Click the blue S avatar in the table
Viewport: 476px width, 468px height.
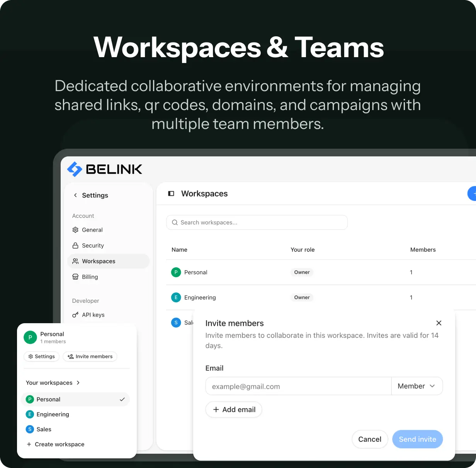tap(176, 322)
